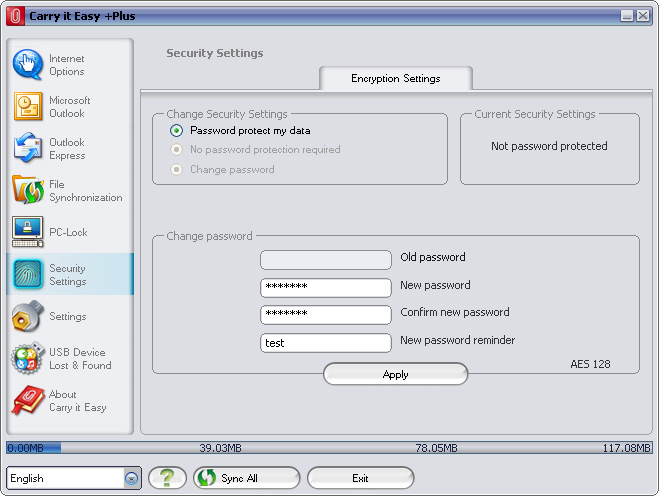Open About Carry it Easy book icon
The image size is (659, 496).
coord(28,400)
